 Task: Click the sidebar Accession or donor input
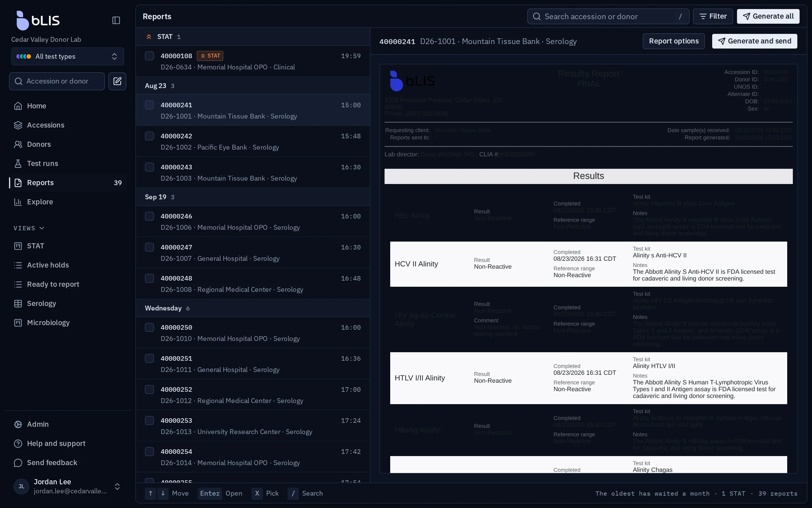point(57,81)
